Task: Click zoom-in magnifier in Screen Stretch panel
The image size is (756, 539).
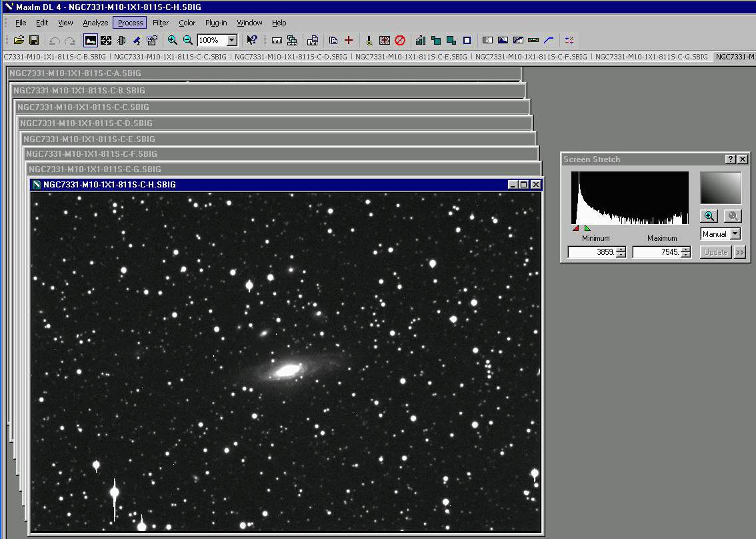Action: (709, 216)
